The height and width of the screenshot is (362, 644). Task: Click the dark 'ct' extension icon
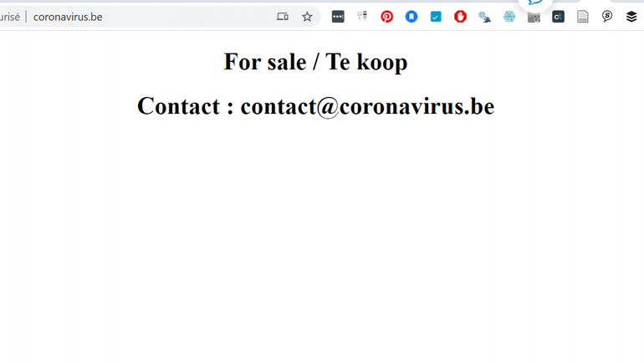click(558, 17)
